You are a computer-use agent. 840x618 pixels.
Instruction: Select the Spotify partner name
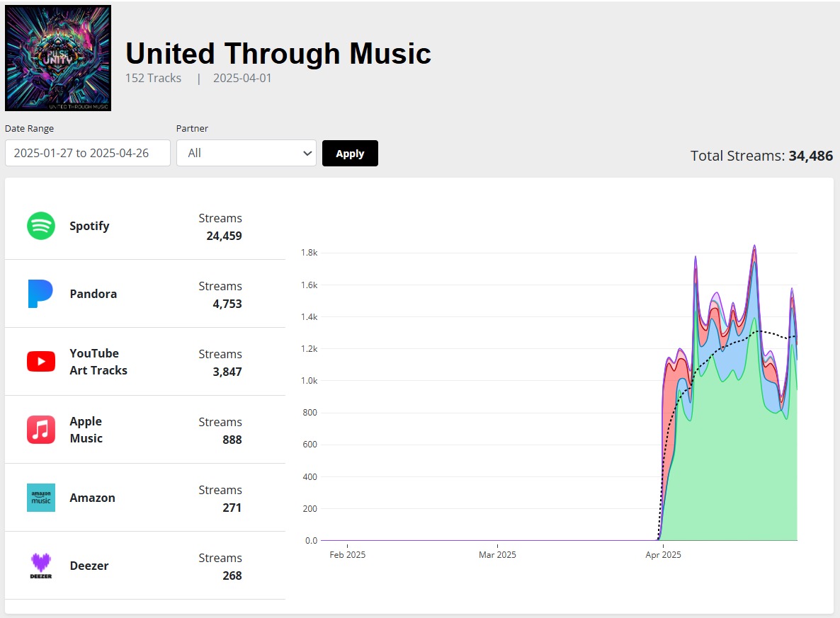coord(89,226)
